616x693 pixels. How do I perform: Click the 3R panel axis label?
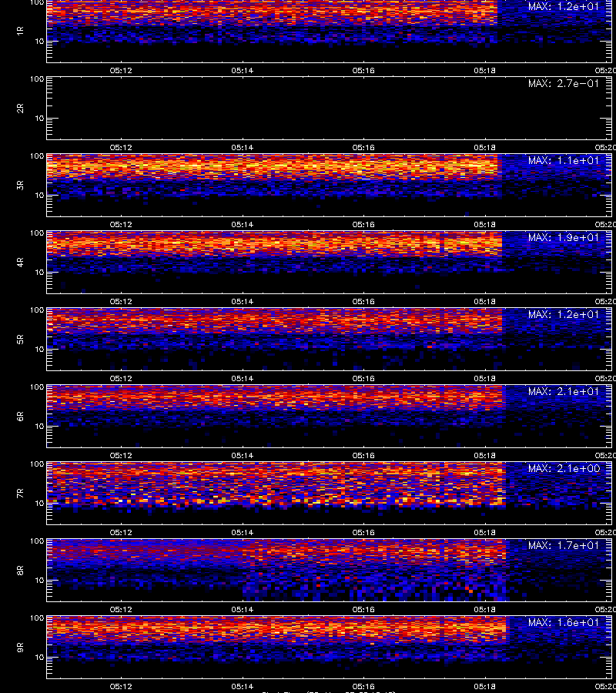(20, 185)
